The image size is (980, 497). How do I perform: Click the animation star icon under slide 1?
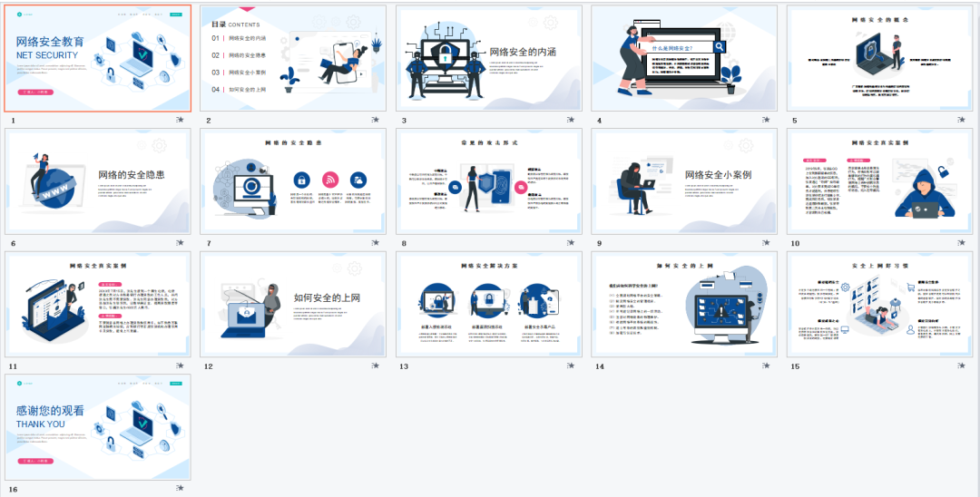point(180,120)
